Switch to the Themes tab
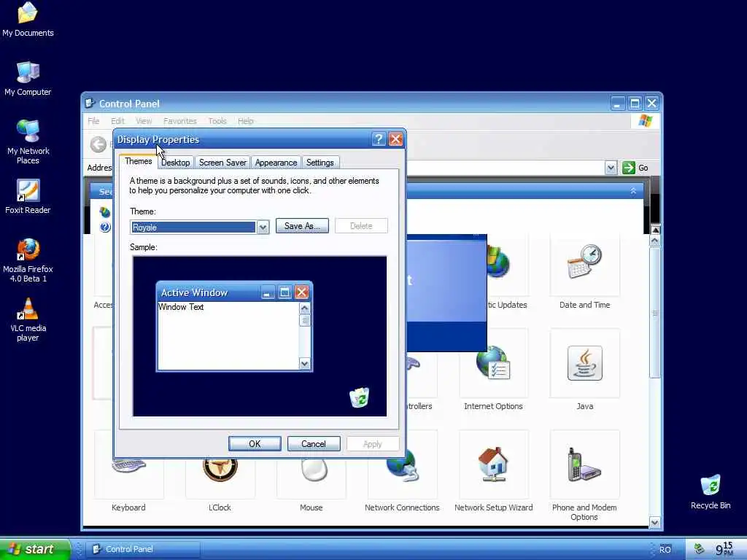Image resolution: width=747 pixels, height=560 pixels. pyautogui.click(x=138, y=161)
